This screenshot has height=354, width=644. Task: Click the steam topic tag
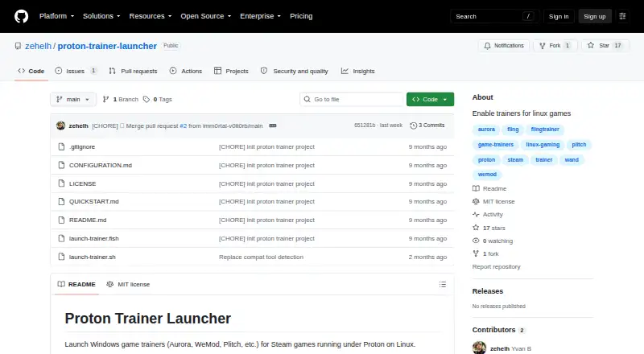(x=515, y=160)
